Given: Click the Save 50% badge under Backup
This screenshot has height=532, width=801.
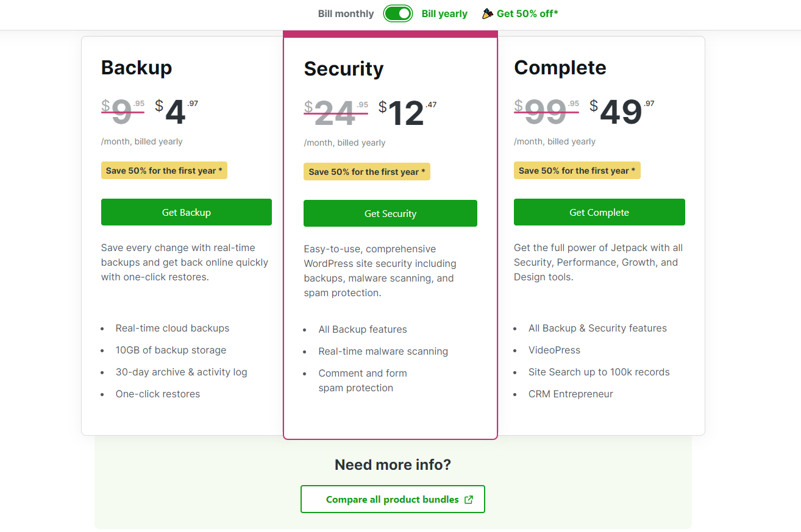Looking at the screenshot, I should point(164,170).
